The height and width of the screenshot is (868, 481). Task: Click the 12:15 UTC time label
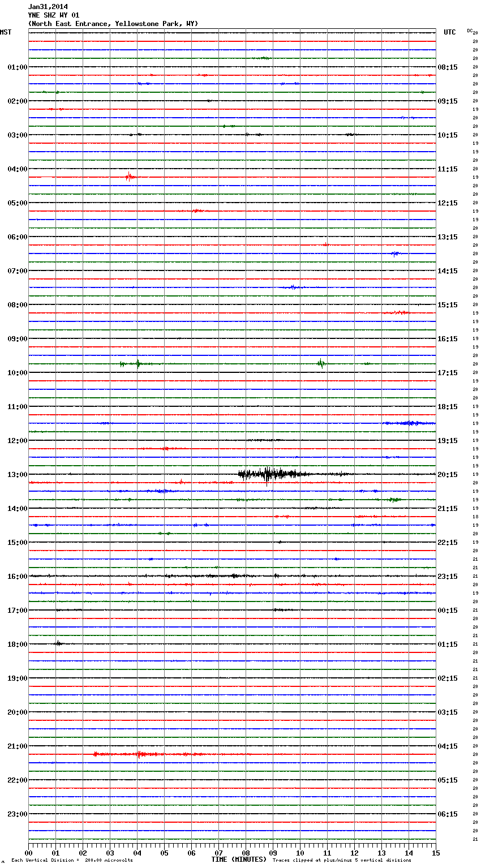click(448, 203)
